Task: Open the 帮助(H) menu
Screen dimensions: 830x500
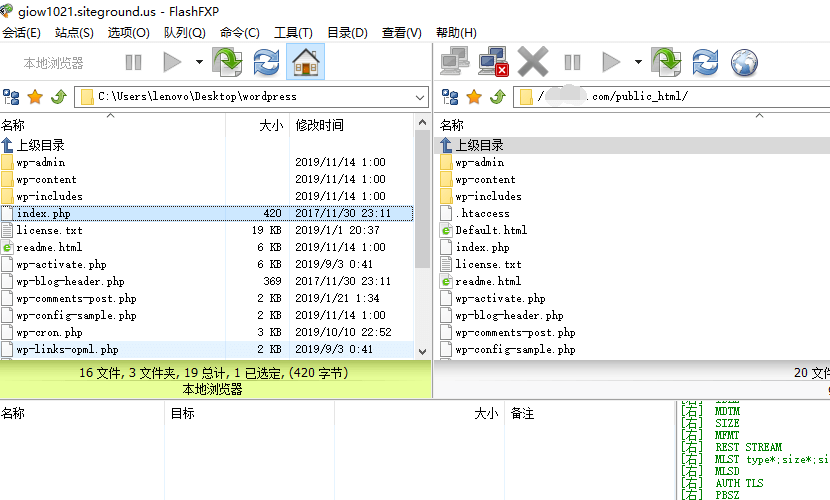Action: click(456, 33)
